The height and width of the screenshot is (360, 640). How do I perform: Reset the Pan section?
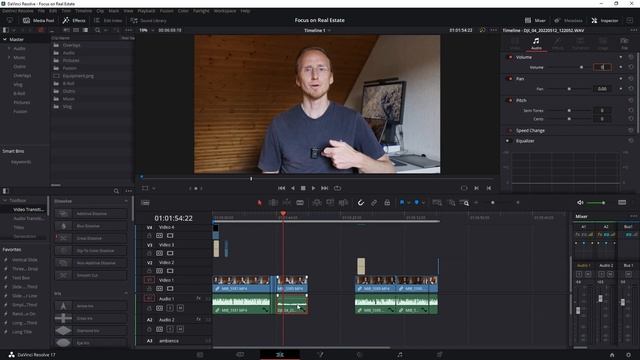coord(631,79)
